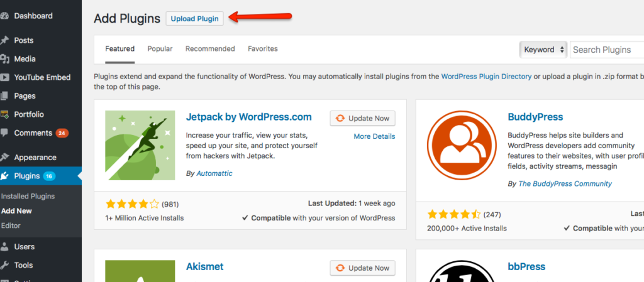644x282 pixels.
Task: Click the Automattic author link
Action: tap(214, 173)
